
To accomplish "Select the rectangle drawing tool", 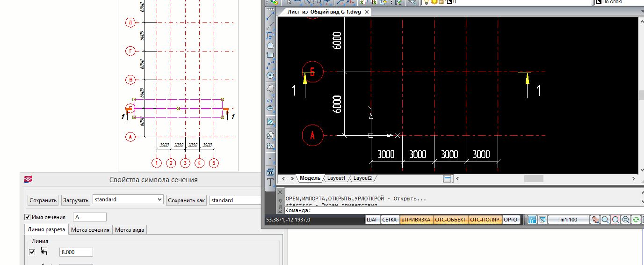I will (270, 55).
